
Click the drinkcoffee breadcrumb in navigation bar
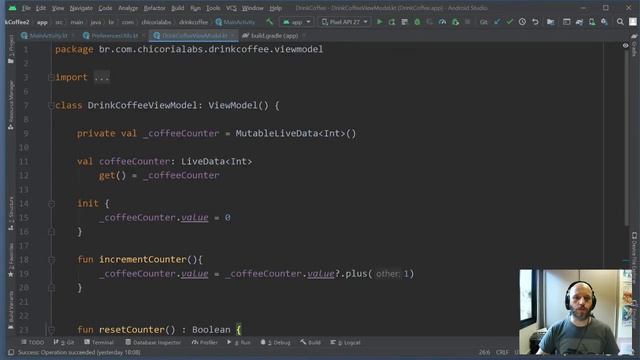(193, 22)
